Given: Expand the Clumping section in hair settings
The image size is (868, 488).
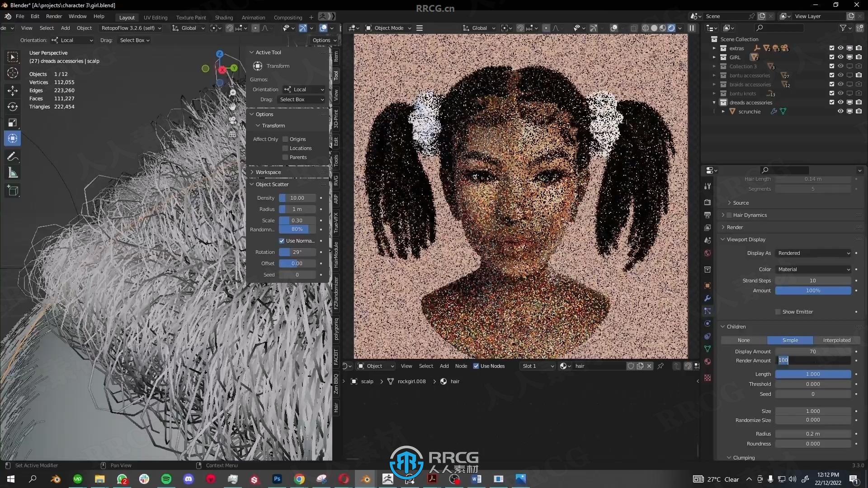Looking at the screenshot, I should point(743,457).
